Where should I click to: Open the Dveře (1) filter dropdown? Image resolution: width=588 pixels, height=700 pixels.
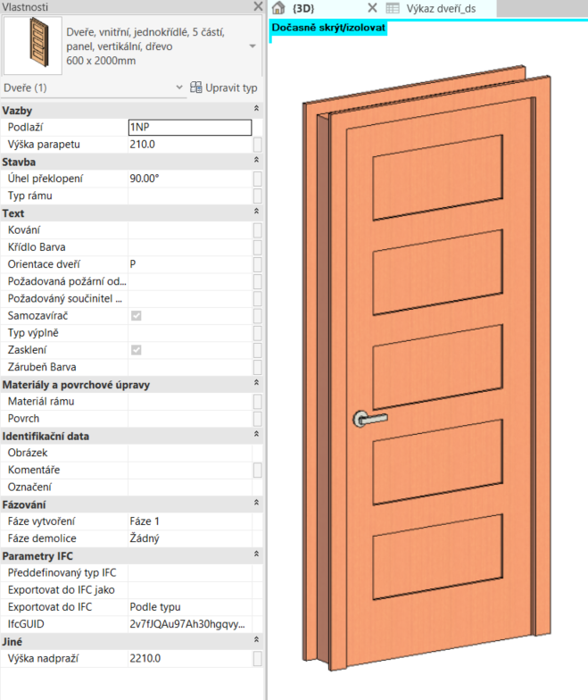coord(179,87)
